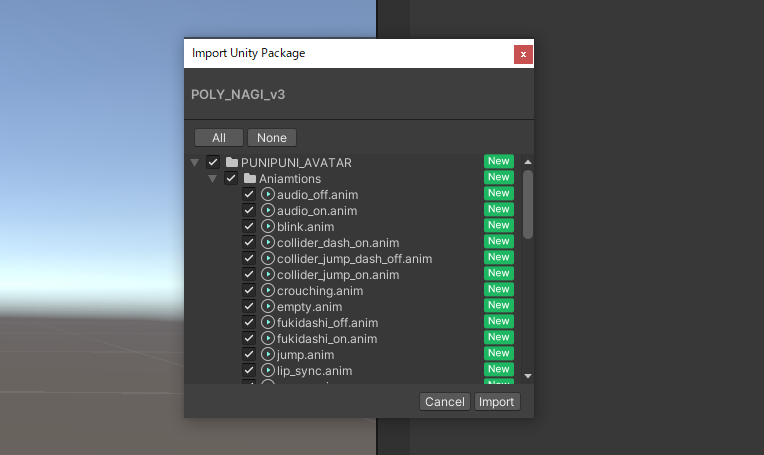Screen dimensions: 764x455
Task: Uncheck the lip_sync.anim checkbox
Action: point(249,370)
